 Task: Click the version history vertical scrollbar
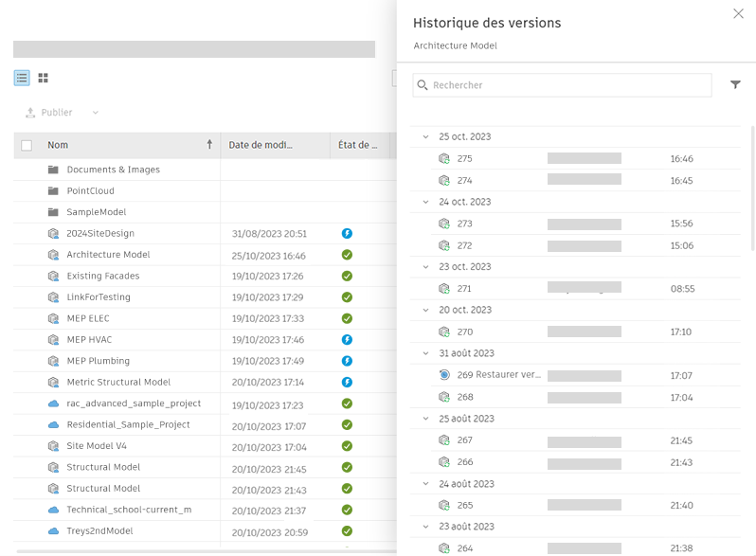pos(752,188)
